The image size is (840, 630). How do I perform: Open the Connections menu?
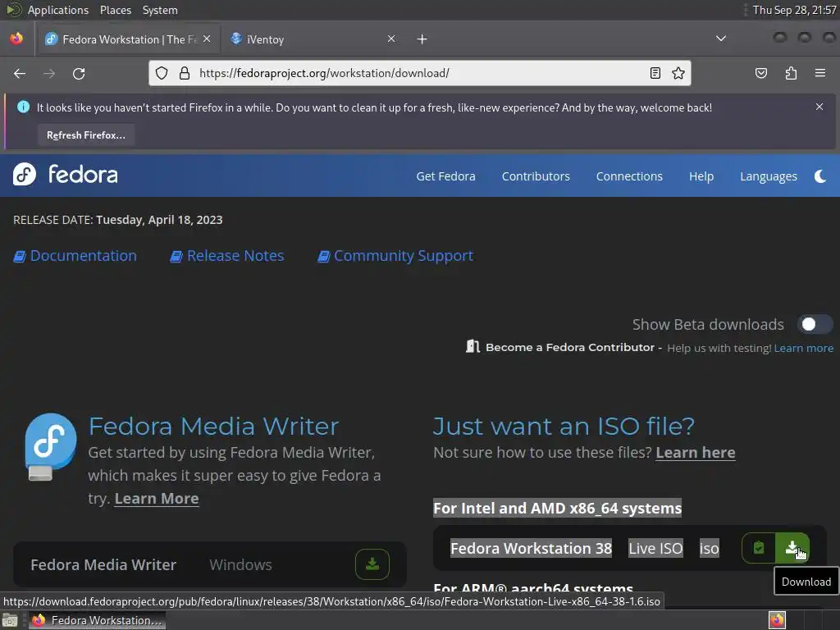[x=629, y=176]
